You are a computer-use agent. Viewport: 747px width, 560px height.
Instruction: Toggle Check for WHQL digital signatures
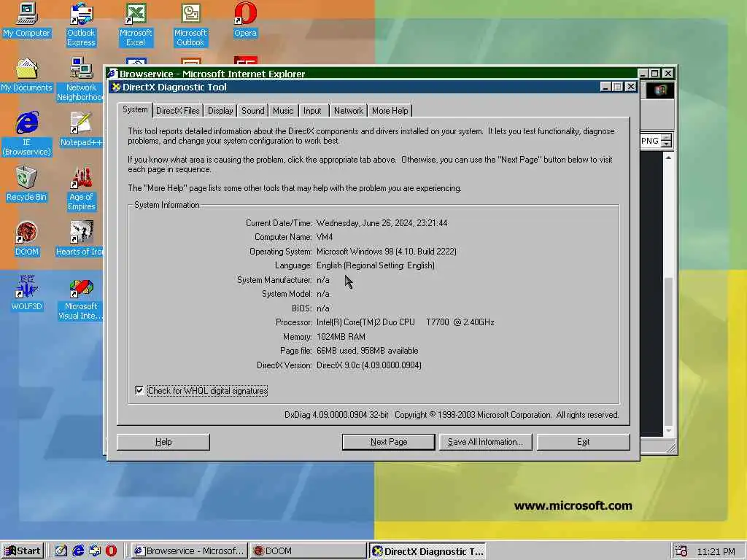[139, 391]
